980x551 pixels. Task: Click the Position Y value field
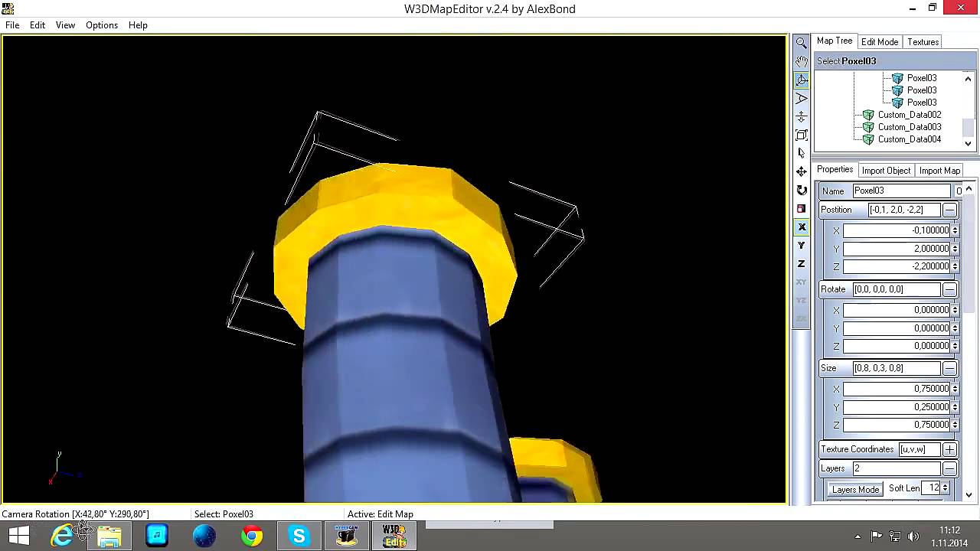pos(897,249)
